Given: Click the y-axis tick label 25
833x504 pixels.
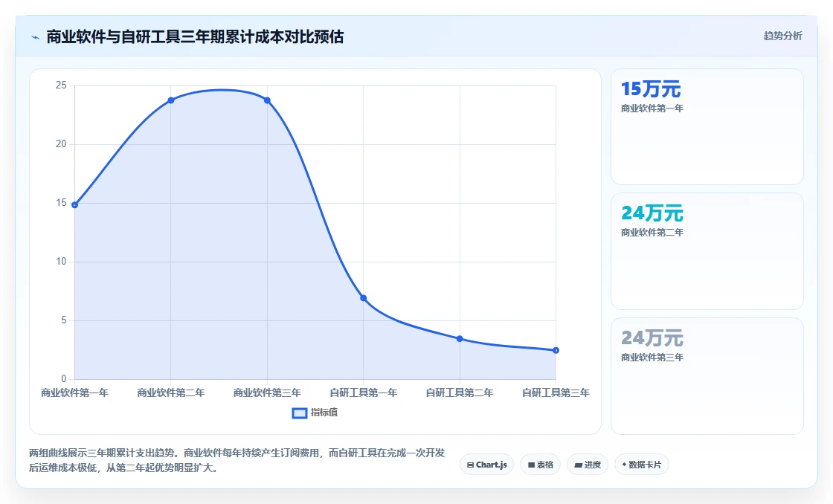Looking at the screenshot, I should pos(61,85).
